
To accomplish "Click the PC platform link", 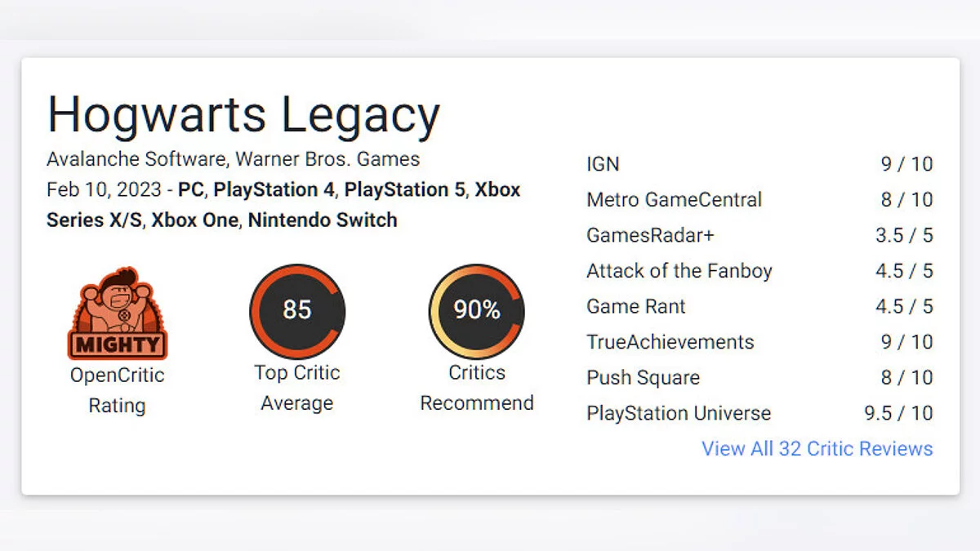I will tap(191, 189).
